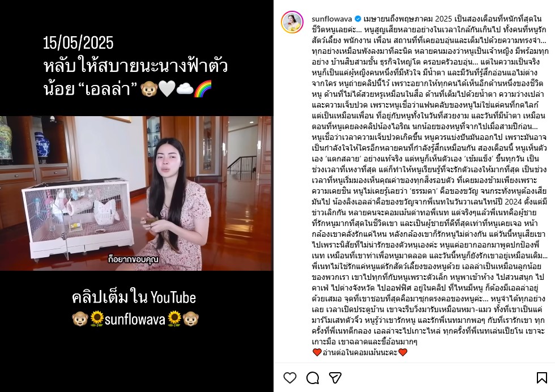Click the cloud emoji in the title

185,88
